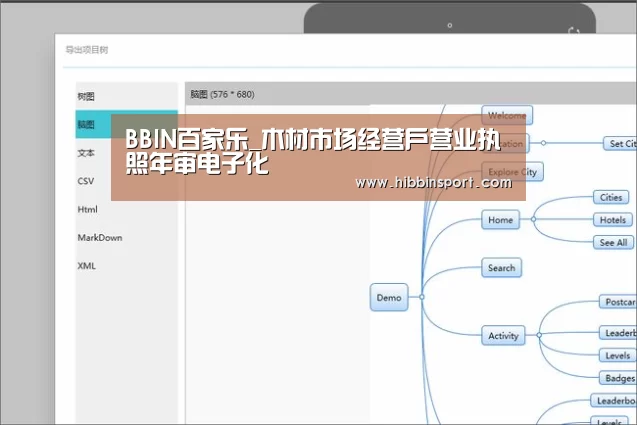Click the See All node

(x=613, y=243)
